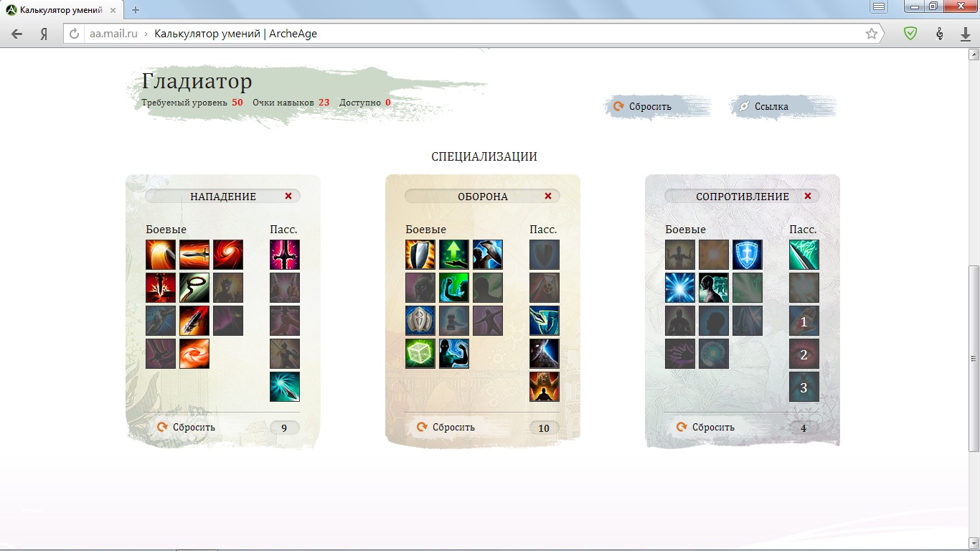The height and width of the screenshot is (551, 980).
Task: Remove the Сопротивление specialization with red X
Action: coord(808,196)
